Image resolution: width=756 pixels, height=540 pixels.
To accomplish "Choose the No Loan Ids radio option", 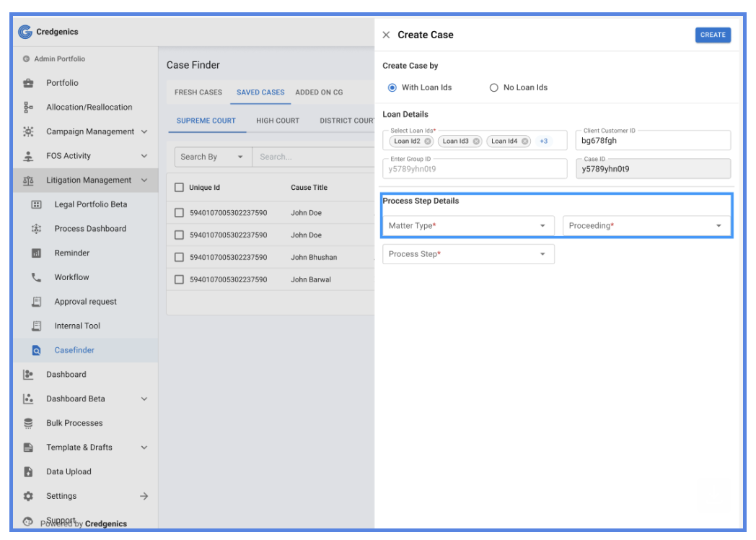I will point(494,87).
